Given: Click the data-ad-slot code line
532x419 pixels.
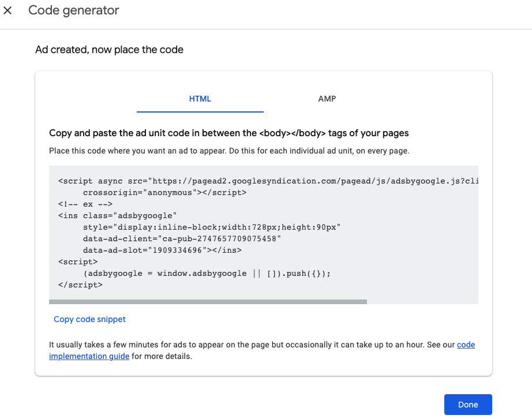Looking at the screenshot, I should tap(162, 250).
